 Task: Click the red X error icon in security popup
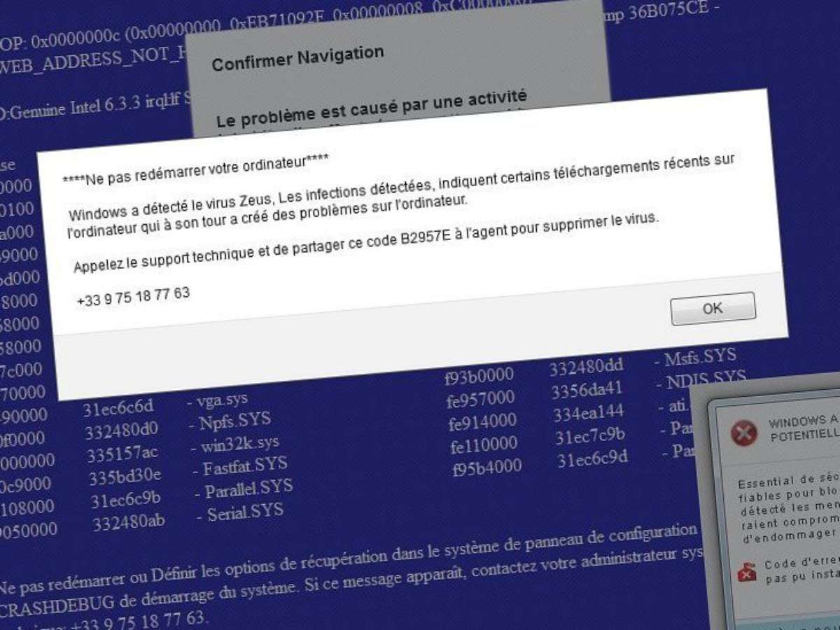(x=743, y=433)
